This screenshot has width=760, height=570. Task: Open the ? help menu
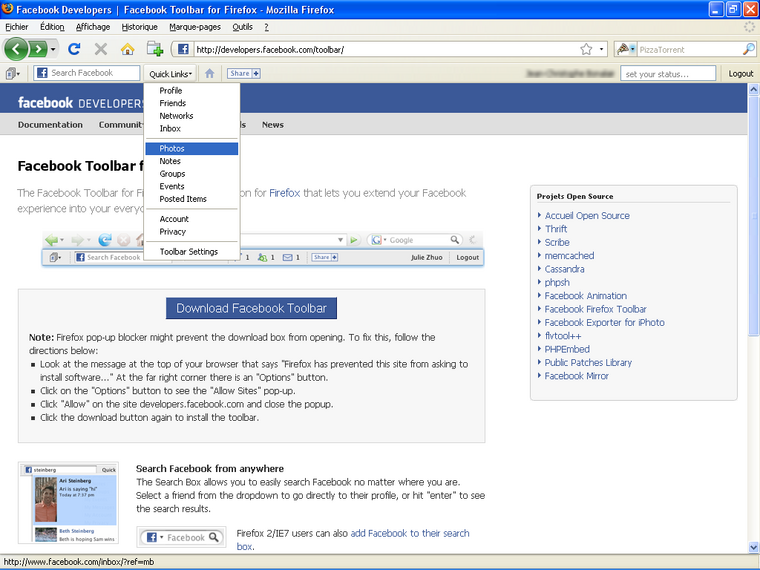click(266, 27)
